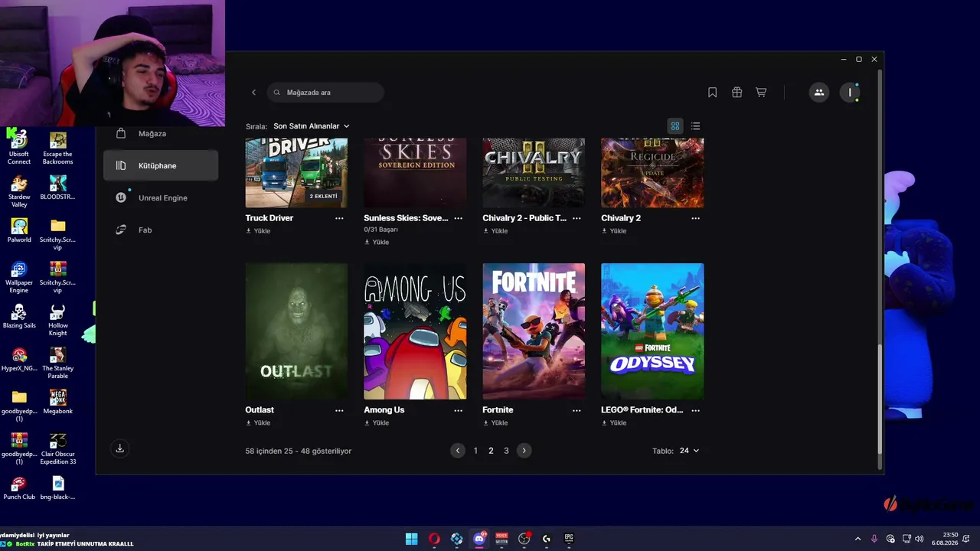Open the wishlist bookmark icon

point(712,93)
